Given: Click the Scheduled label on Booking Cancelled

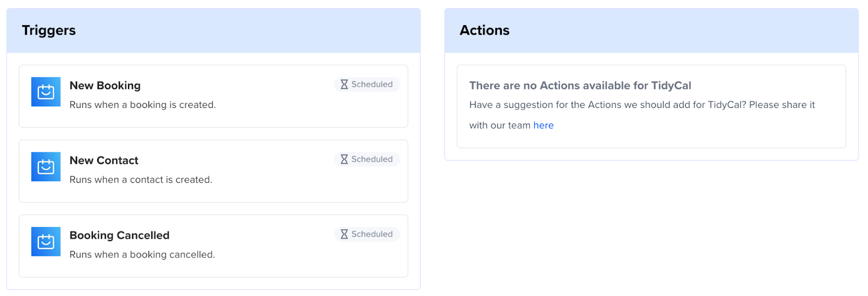Looking at the screenshot, I should (372, 234).
